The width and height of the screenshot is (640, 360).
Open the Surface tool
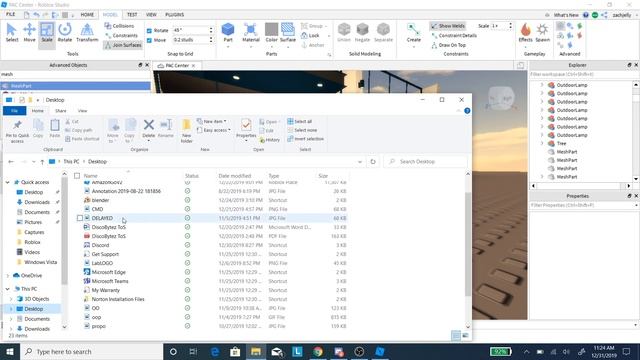288,33
